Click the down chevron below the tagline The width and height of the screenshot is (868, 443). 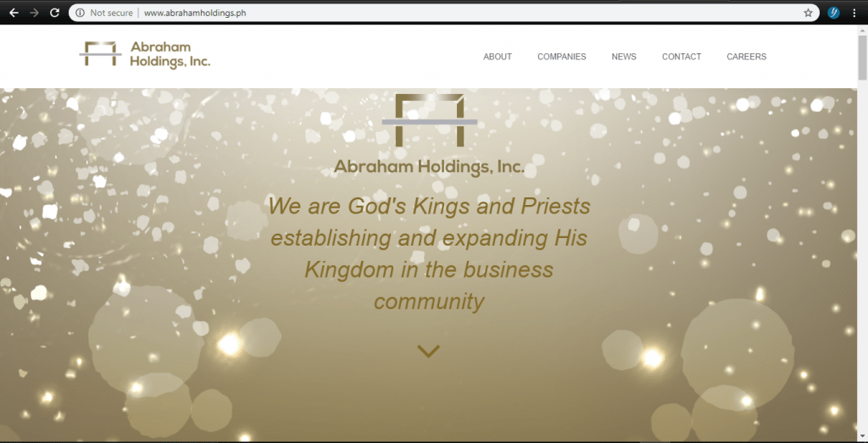[428, 351]
